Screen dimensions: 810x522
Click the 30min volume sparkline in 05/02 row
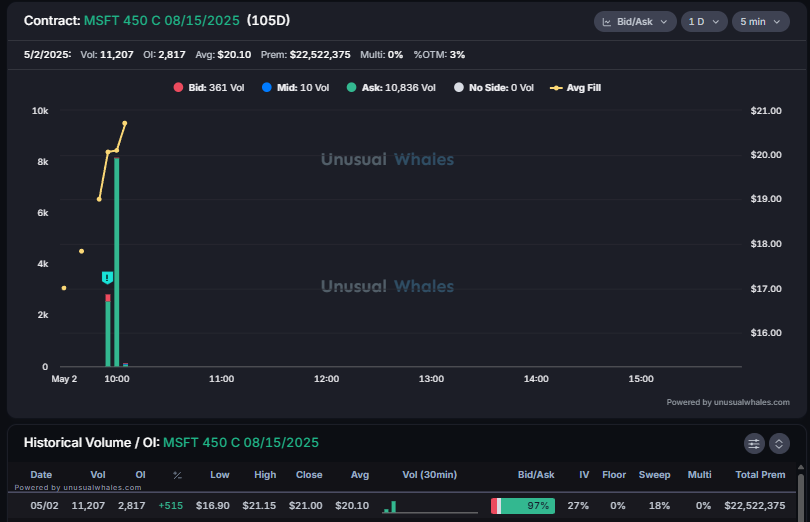pyautogui.click(x=430, y=506)
